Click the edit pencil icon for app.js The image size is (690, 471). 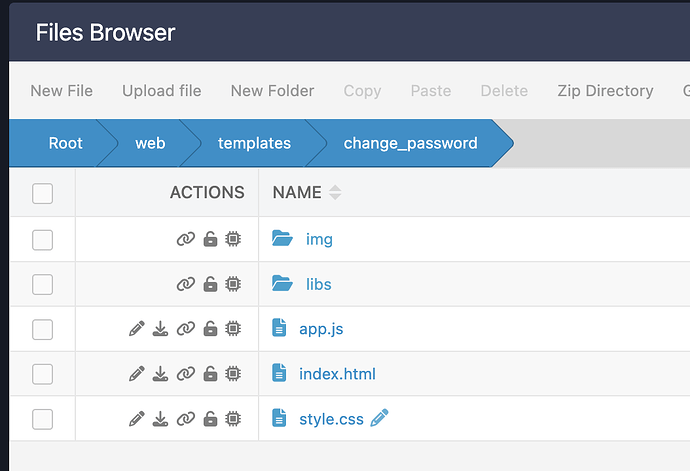137,329
